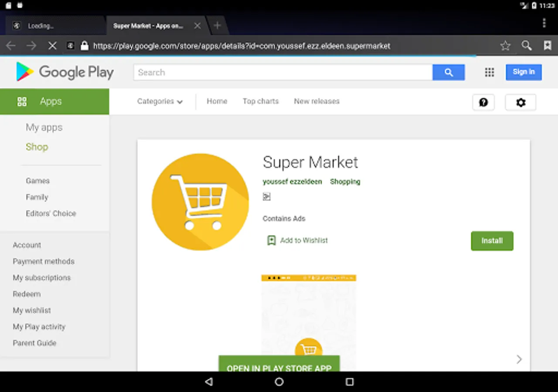Image resolution: width=558 pixels, height=392 pixels.
Task: Open browser search magnifier icon
Action: coord(527,46)
